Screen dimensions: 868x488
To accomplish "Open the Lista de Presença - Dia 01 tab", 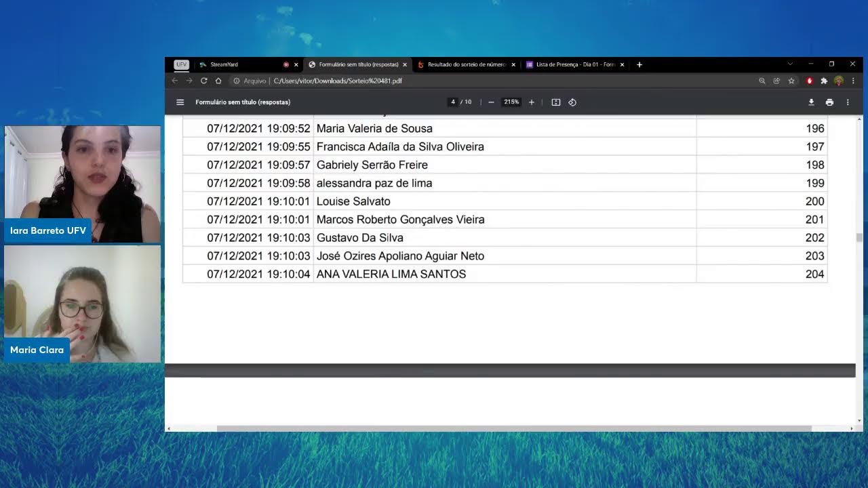I will pyautogui.click(x=574, y=64).
